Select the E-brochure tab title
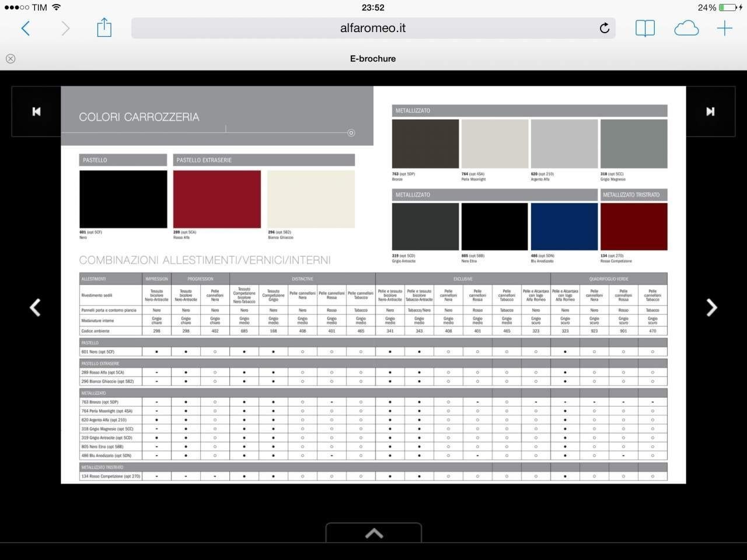The width and height of the screenshot is (747, 560). 373,58
